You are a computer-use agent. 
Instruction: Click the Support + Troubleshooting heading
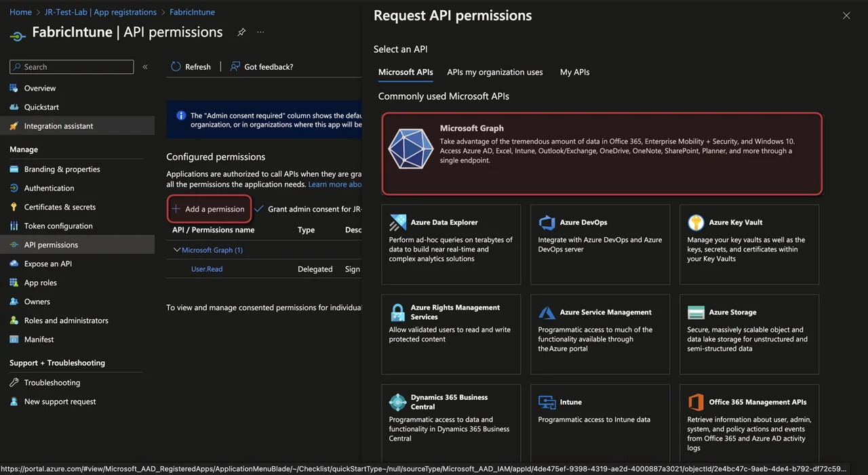[x=57, y=363]
